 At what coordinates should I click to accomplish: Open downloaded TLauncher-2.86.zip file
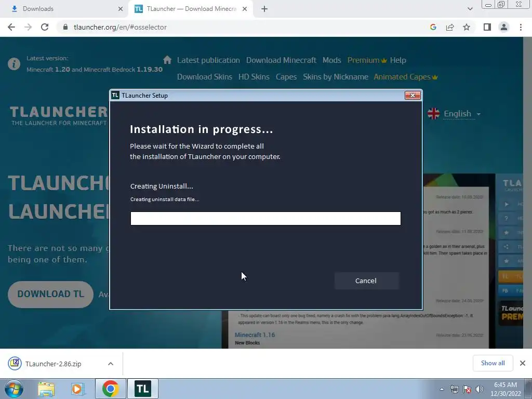coord(54,364)
